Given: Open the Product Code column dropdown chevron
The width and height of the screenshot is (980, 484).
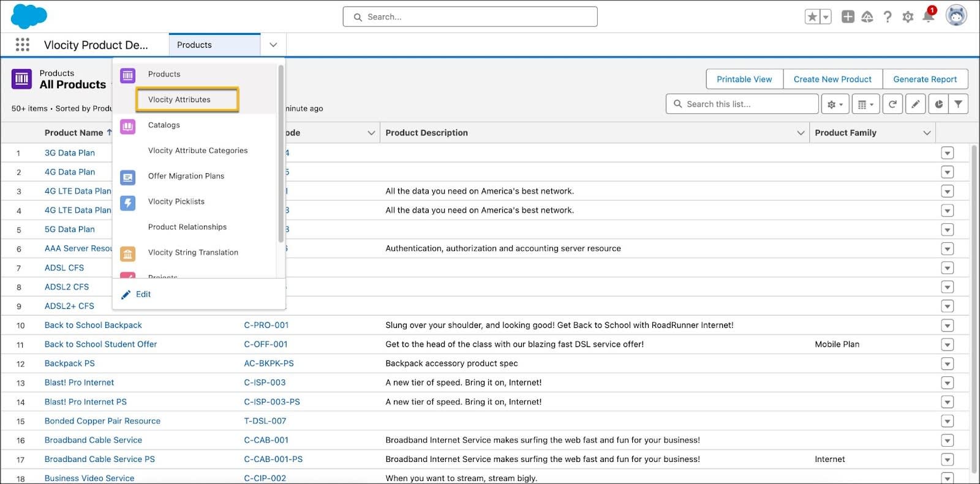Looking at the screenshot, I should click(x=371, y=133).
